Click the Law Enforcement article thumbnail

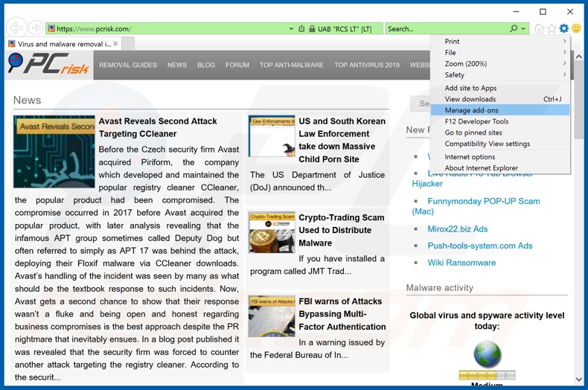tap(272, 136)
